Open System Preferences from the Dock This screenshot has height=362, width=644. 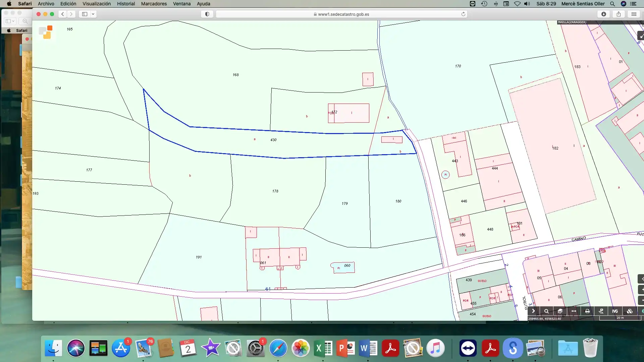coord(256,348)
